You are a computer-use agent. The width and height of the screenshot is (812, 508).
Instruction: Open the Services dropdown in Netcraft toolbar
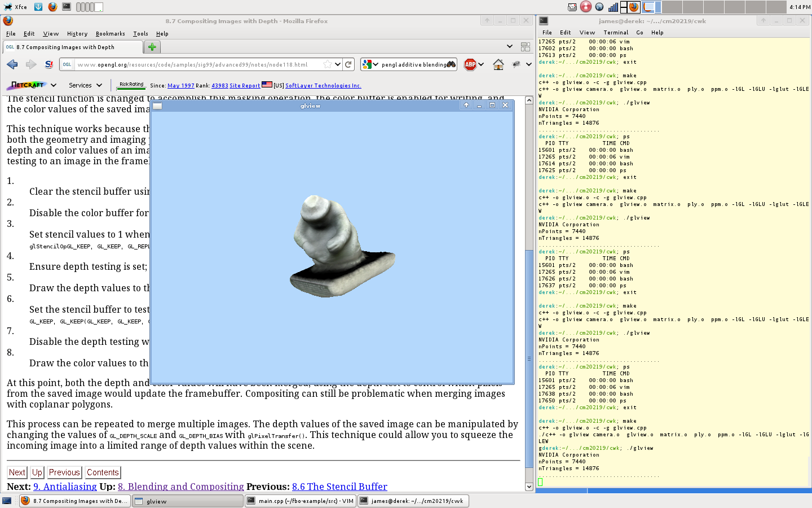coord(85,85)
